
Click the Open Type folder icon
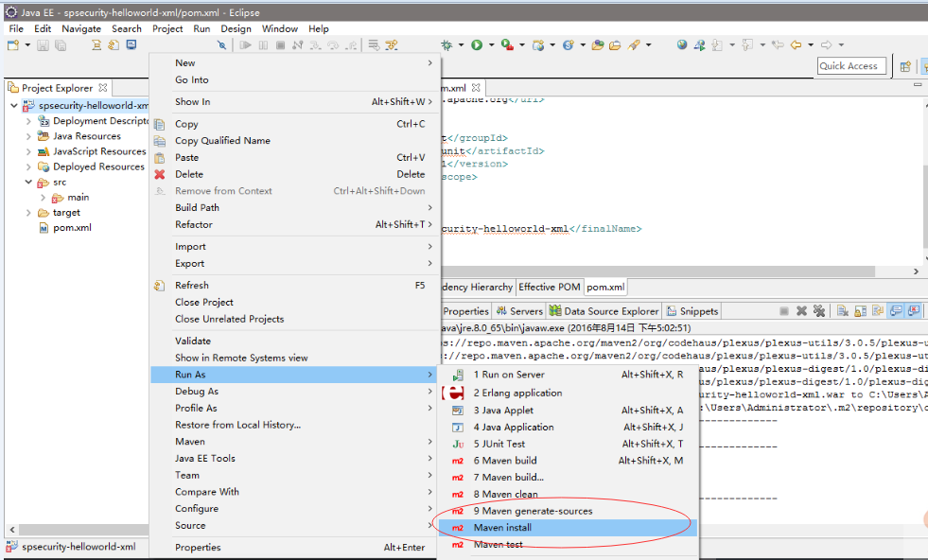click(x=598, y=45)
